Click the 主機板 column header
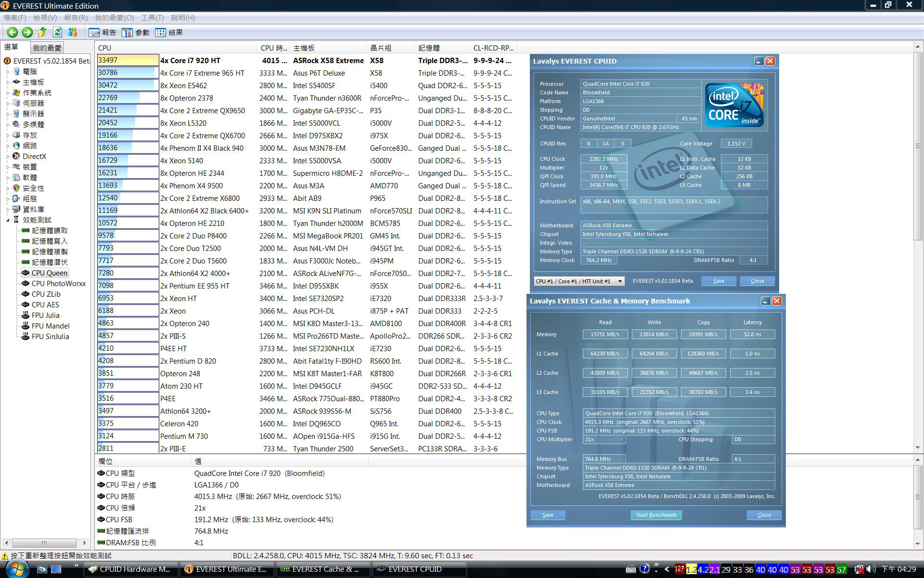This screenshot has height=578, width=924. (x=328, y=48)
